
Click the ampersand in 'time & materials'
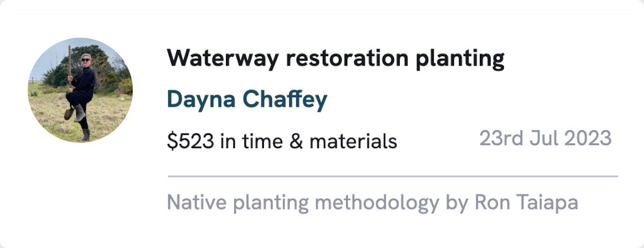(295, 141)
